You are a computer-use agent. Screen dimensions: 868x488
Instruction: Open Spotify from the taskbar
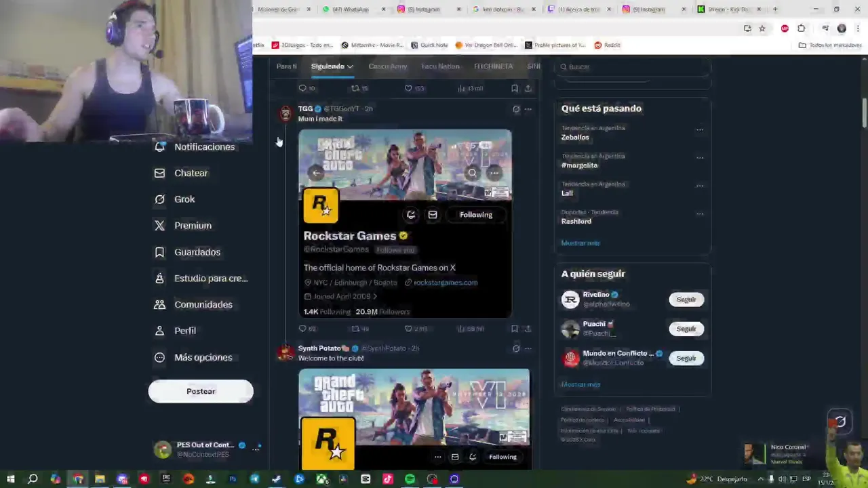click(410, 479)
